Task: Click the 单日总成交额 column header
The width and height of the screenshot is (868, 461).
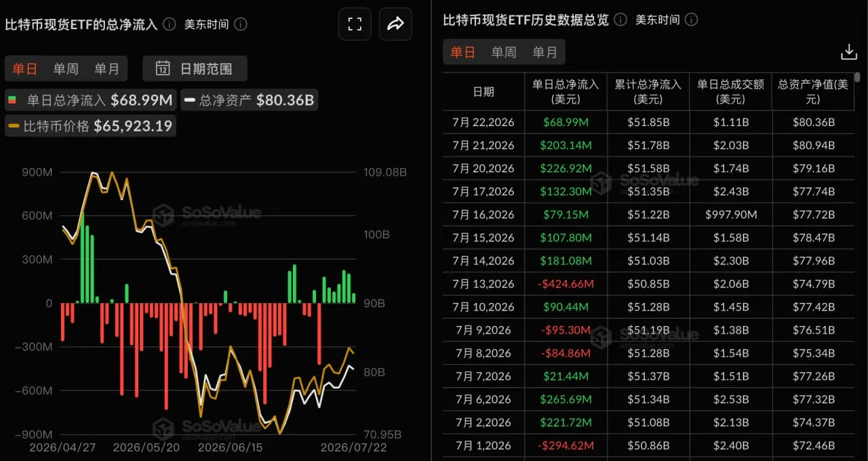Action: pyautogui.click(x=730, y=92)
